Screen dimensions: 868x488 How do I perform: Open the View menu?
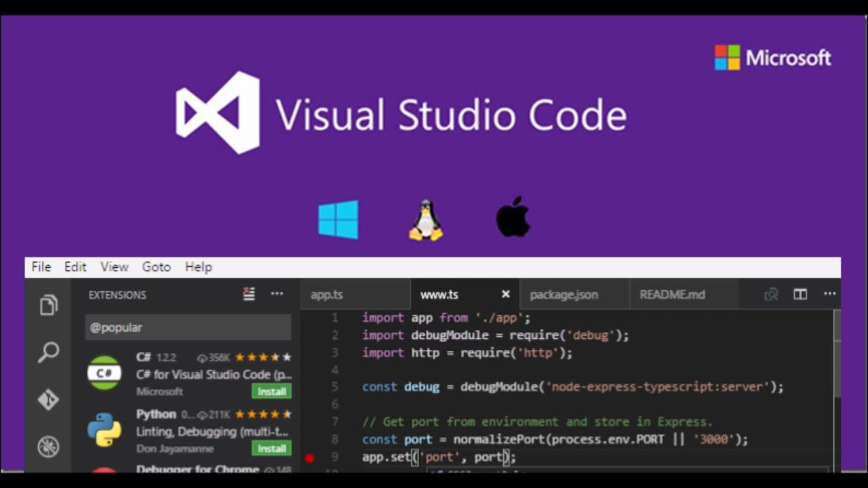coord(115,267)
